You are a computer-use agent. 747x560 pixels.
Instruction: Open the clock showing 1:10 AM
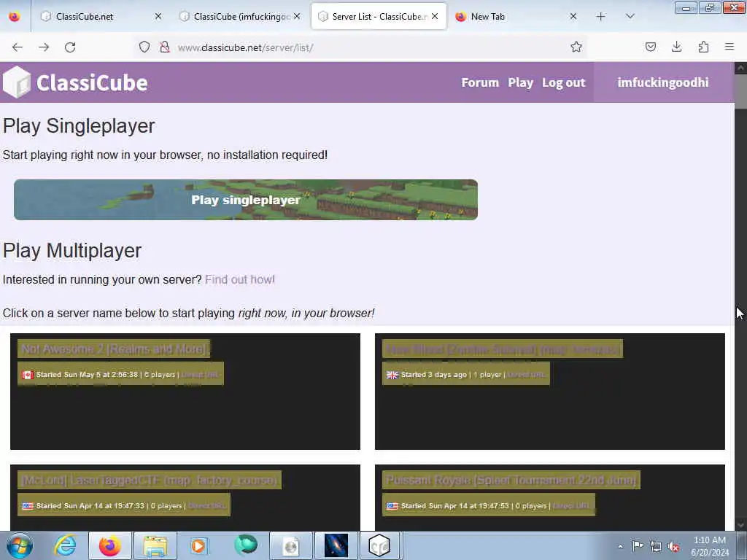[710, 546]
